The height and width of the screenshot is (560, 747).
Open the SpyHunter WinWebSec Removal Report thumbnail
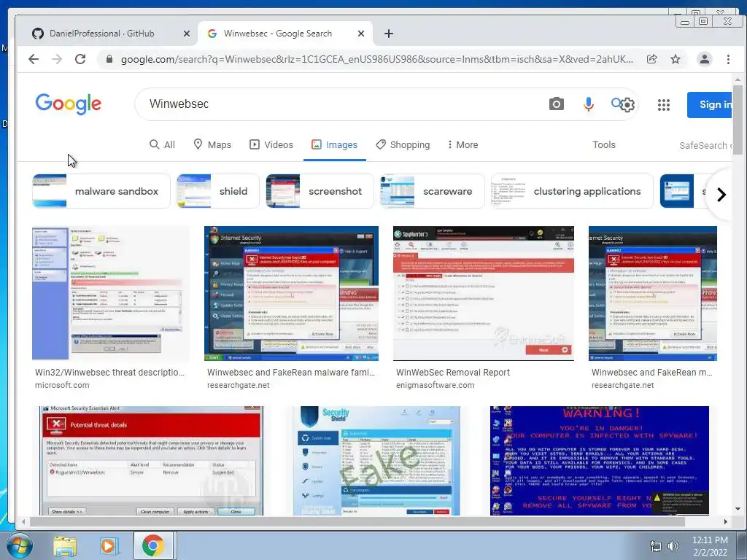click(x=484, y=293)
